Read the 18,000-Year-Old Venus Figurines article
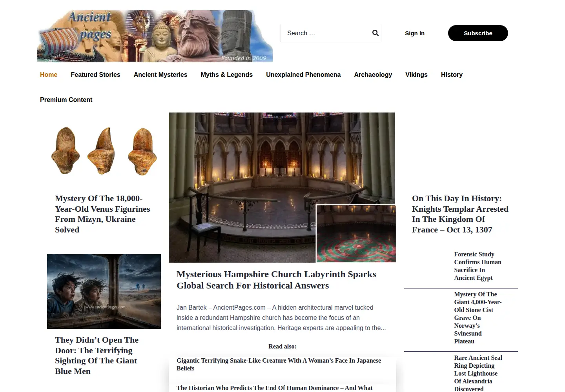The image size is (565, 392). tap(102, 214)
